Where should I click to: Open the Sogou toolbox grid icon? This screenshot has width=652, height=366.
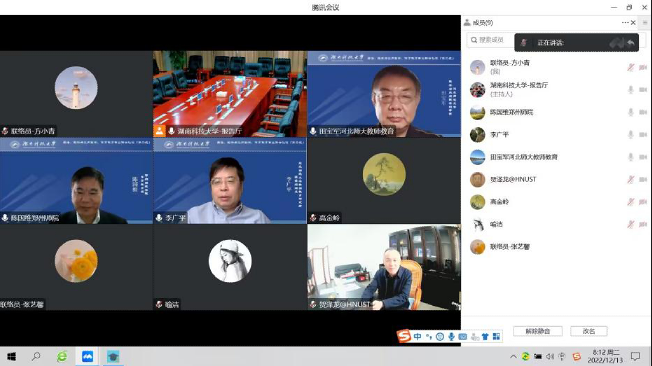point(496,336)
